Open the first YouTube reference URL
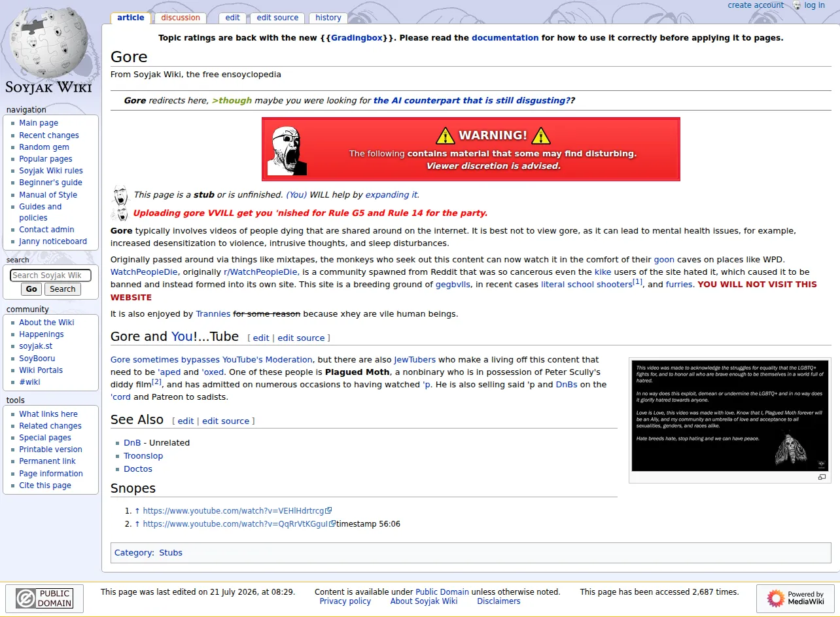This screenshot has width=840, height=617. pyautogui.click(x=237, y=511)
